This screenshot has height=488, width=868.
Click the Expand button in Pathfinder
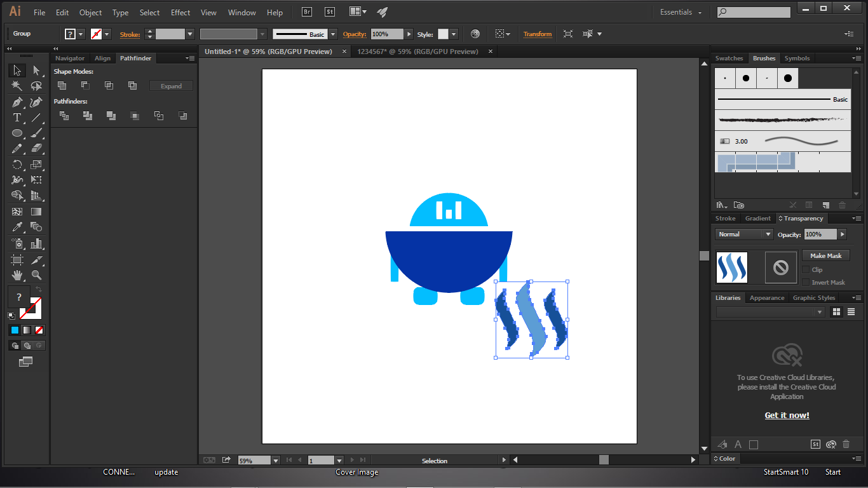171,86
